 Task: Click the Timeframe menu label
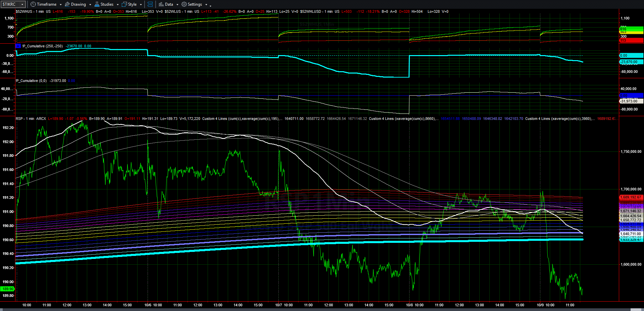click(47, 4)
